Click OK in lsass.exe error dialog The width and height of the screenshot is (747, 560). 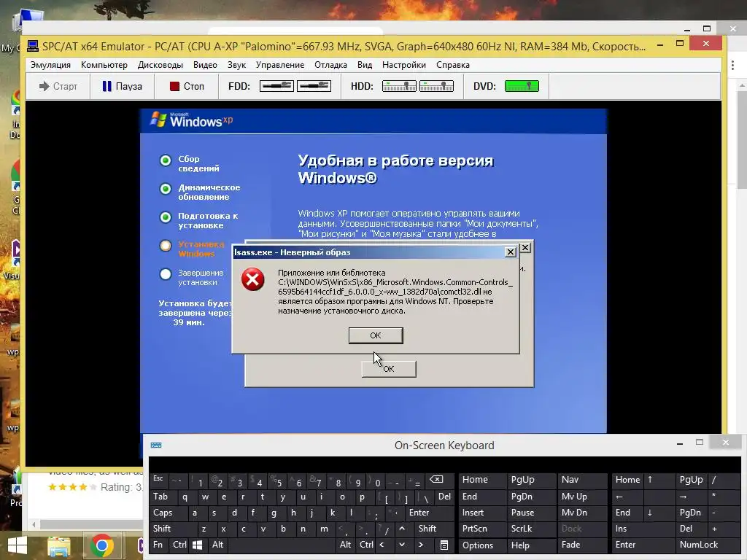click(376, 335)
